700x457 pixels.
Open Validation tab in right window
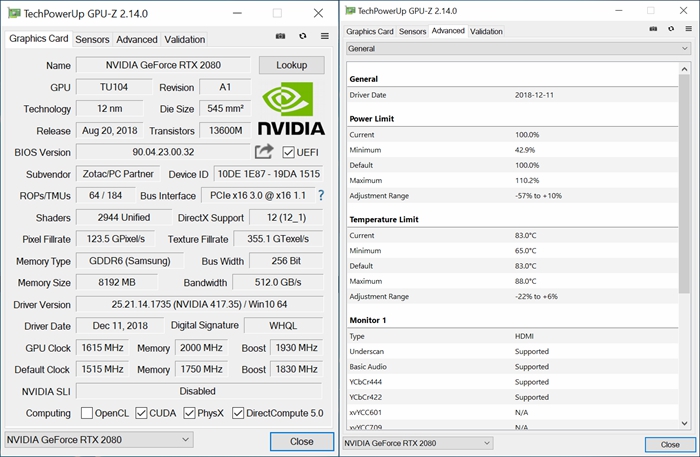coord(486,31)
